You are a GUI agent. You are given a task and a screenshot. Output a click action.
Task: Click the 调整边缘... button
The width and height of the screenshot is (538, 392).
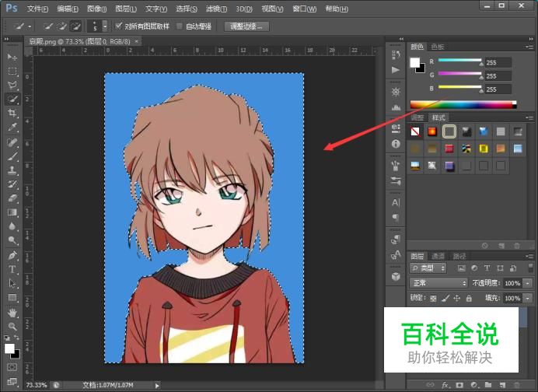246,26
